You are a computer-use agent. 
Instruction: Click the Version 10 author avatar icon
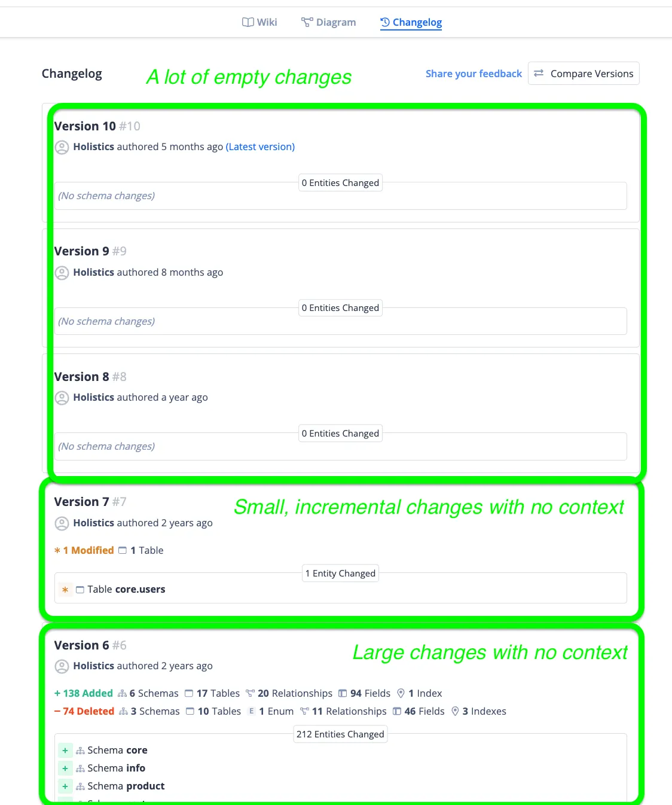point(62,147)
